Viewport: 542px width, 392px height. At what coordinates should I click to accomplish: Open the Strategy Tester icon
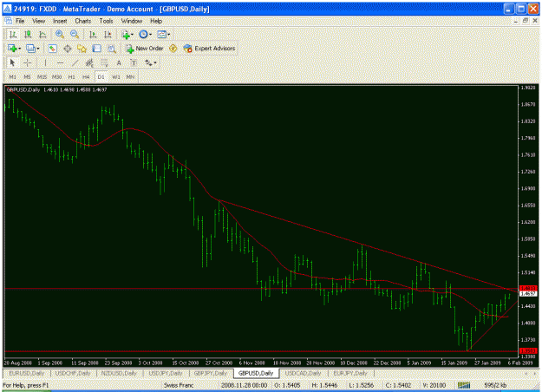point(112,49)
